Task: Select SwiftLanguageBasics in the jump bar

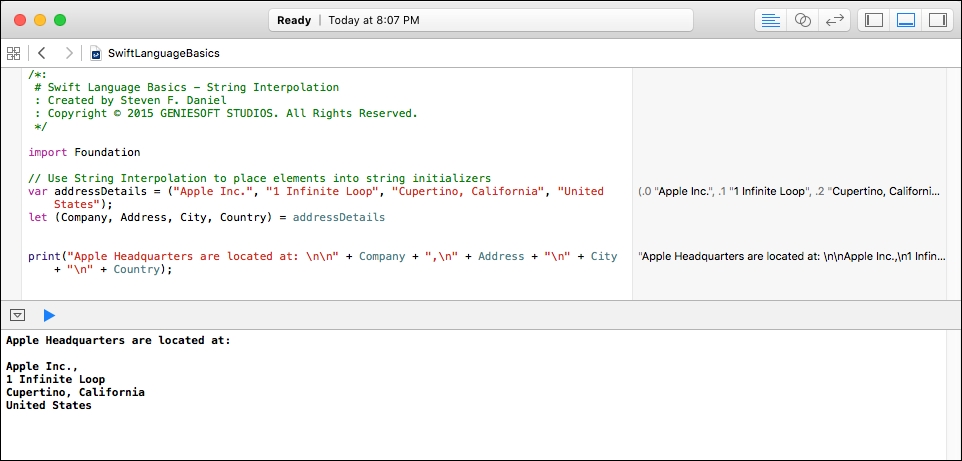Action: (x=164, y=53)
